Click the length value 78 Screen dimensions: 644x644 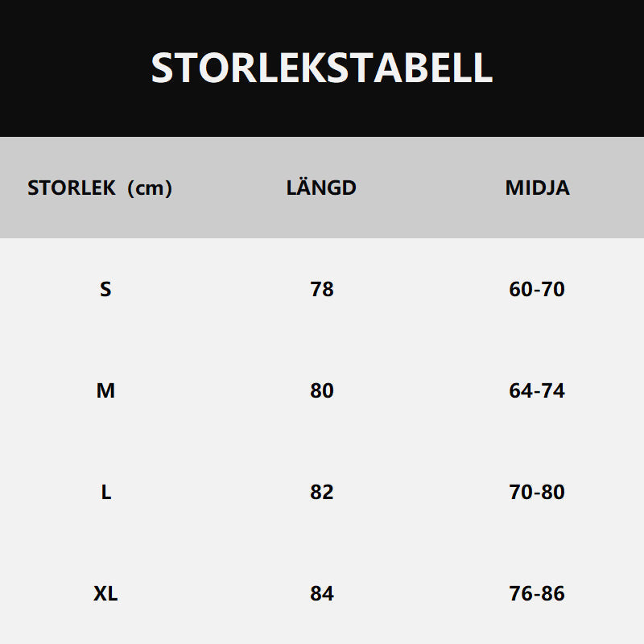point(321,289)
